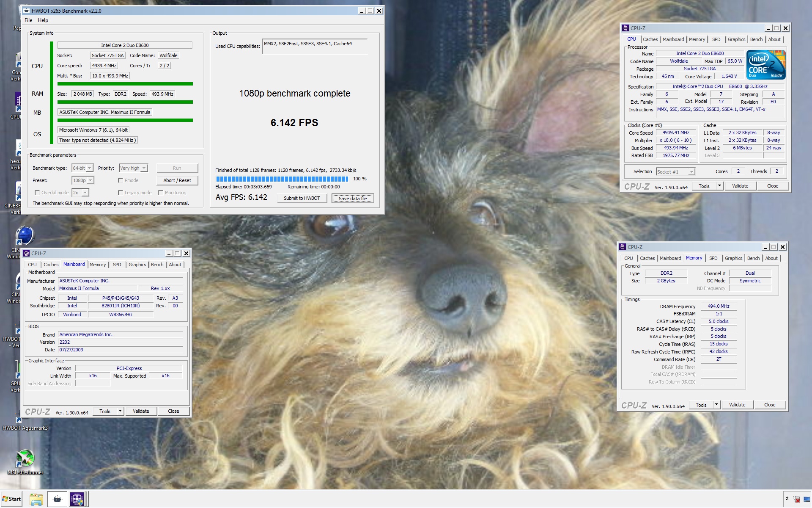Expand Tools arrow in CPU window
Viewport: 812px width, 508px height.
coord(719,186)
